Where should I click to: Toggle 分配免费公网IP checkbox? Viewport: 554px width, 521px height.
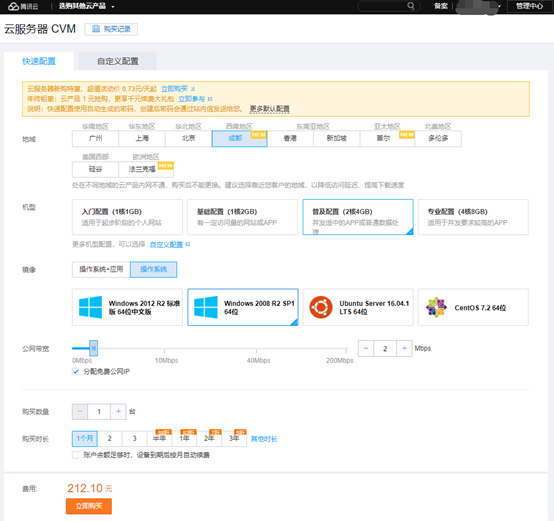click(x=75, y=372)
